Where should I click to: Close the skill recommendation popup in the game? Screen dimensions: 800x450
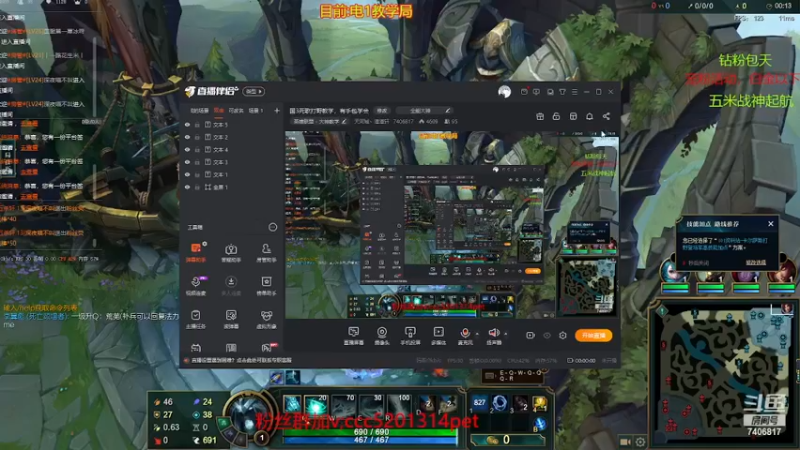[x=770, y=223]
